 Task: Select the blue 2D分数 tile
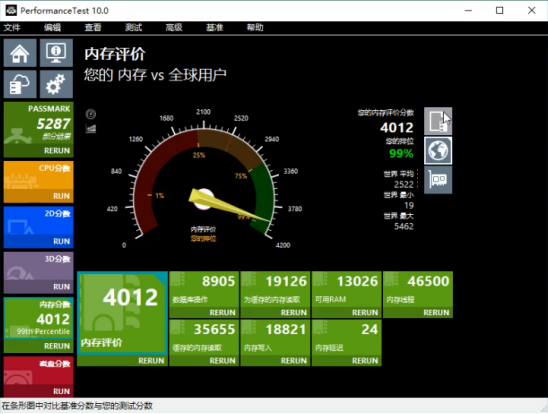click(x=38, y=221)
